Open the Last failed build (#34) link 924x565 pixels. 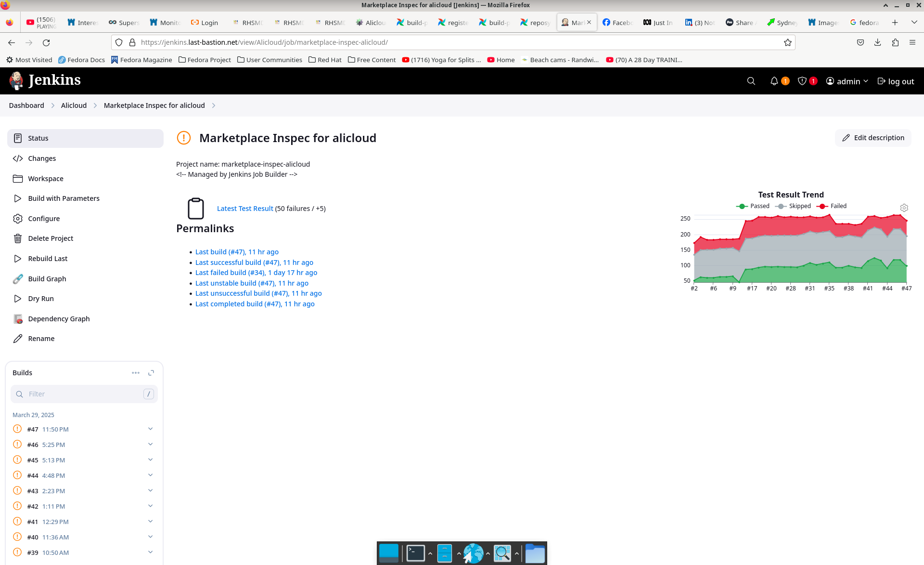pyautogui.click(x=256, y=272)
